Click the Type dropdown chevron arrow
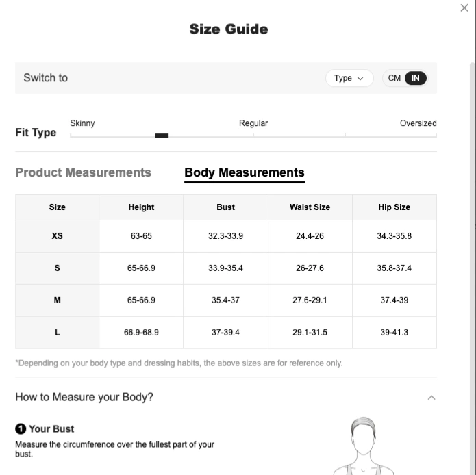Image resolution: width=476 pixels, height=475 pixels. 360,79
